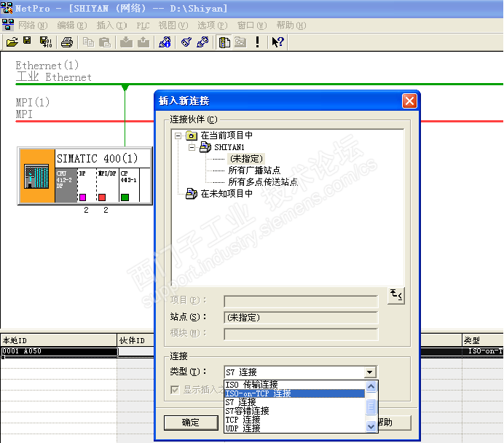This screenshot has height=443, width=504.
Task: Select (未指定) in connection partner tree
Action: pyautogui.click(x=246, y=159)
